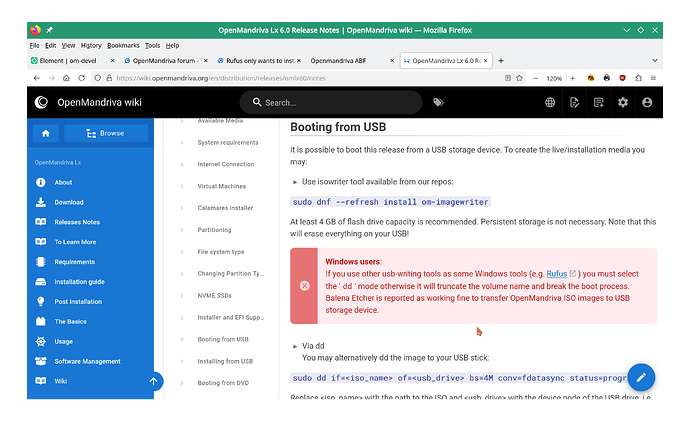The image size is (690, 431).
Task: Open the uBlock shield extension icon
Action: coord(622,78)
